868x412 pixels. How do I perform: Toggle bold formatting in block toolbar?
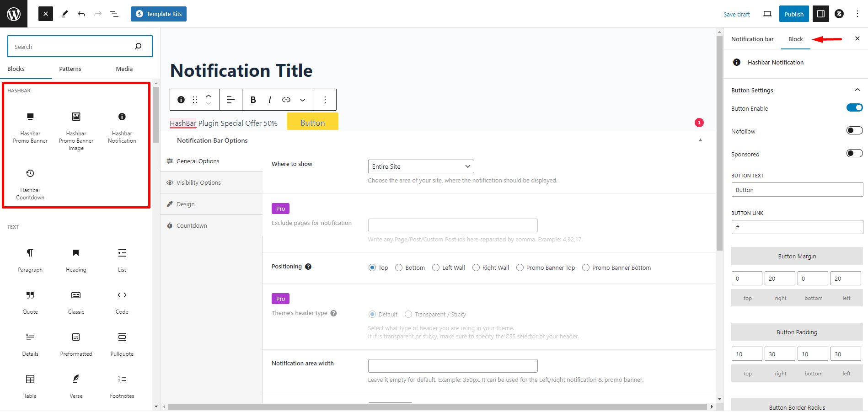click(x=253, y=100)
